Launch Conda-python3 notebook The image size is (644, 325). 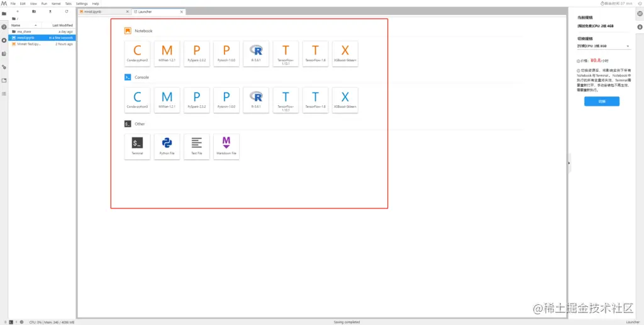pos(137,54)
